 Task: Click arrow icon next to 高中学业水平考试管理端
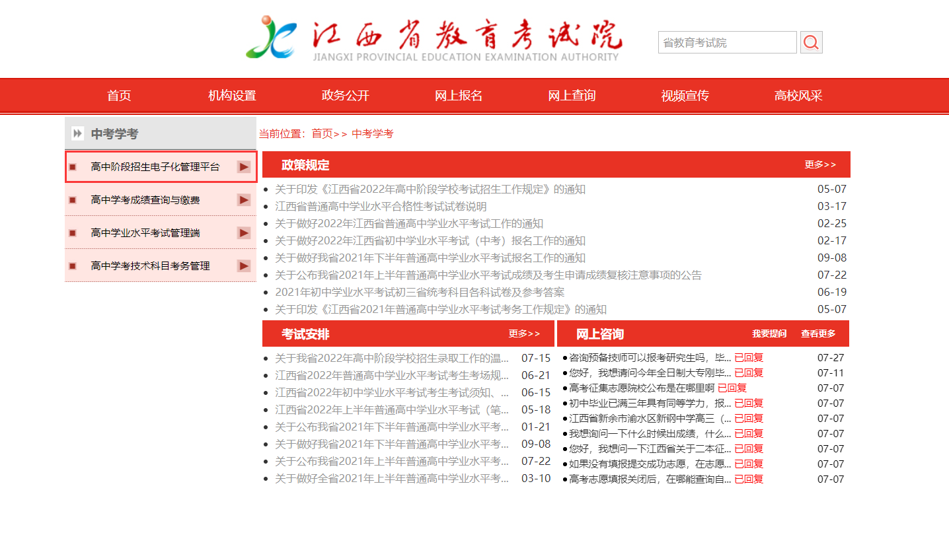tap(244, 233)
